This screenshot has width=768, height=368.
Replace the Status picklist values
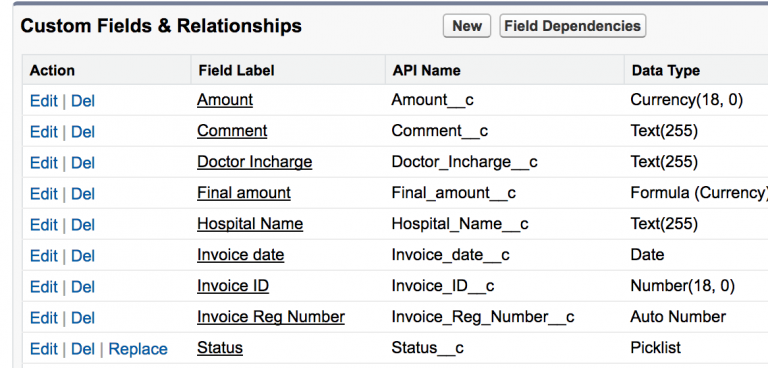138,349
